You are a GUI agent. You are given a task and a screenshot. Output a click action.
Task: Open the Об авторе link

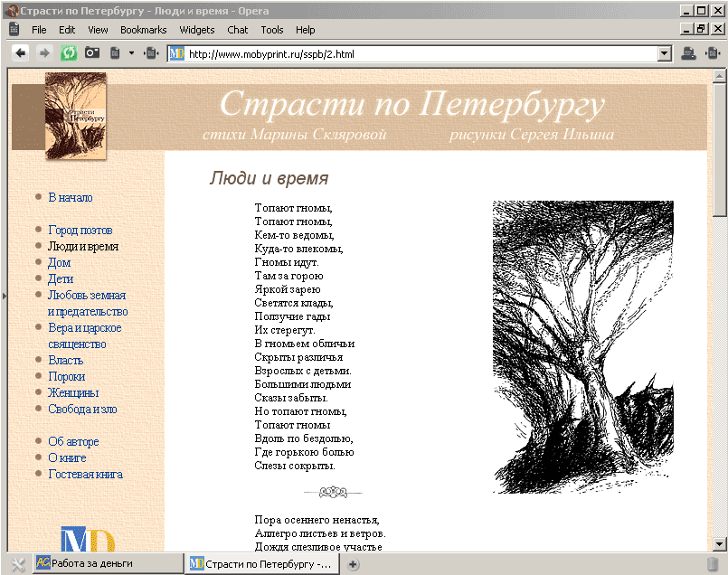[74, 442]
